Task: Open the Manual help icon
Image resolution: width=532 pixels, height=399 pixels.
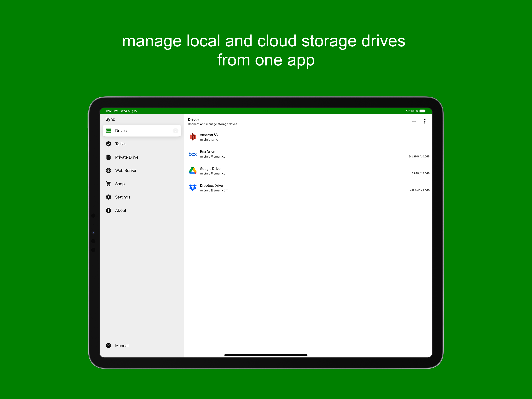Action: coord(109,345)
